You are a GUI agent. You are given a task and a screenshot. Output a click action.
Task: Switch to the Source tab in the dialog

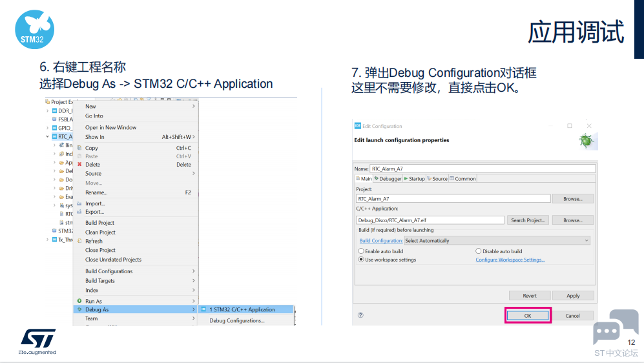(437, 179)
